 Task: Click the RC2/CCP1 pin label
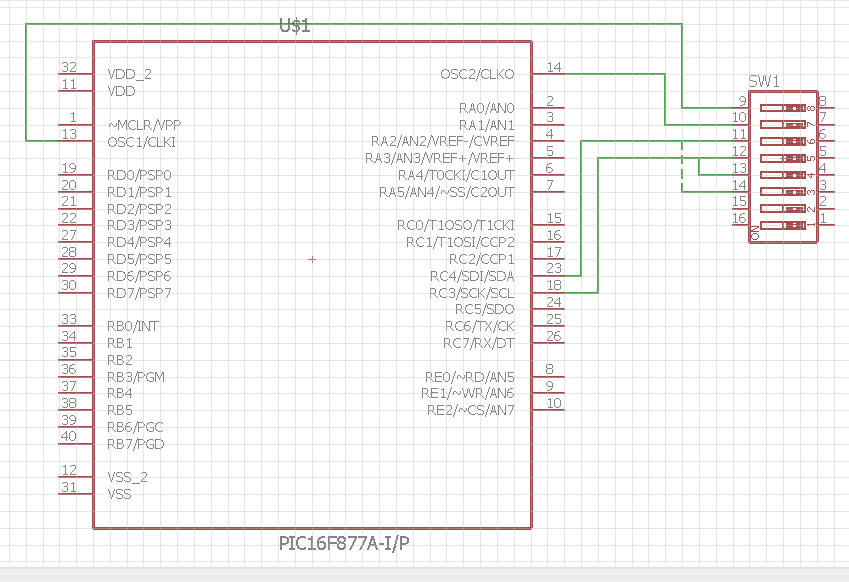[481, 259]
